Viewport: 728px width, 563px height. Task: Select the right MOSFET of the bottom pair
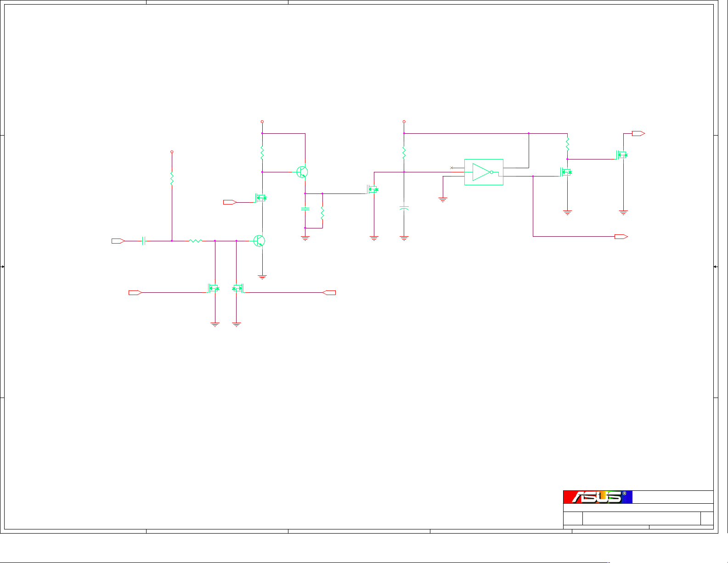pyautogui.click(x=238, y=289)
